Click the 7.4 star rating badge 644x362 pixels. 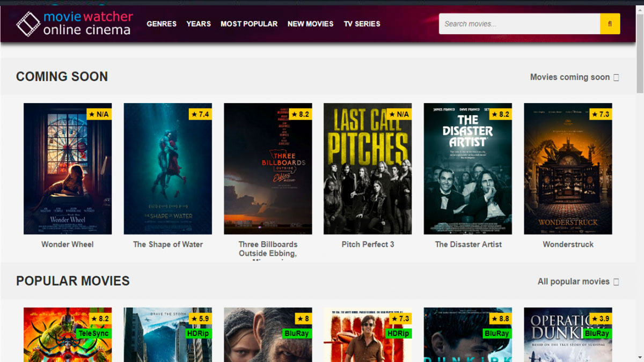coord(200,114)
